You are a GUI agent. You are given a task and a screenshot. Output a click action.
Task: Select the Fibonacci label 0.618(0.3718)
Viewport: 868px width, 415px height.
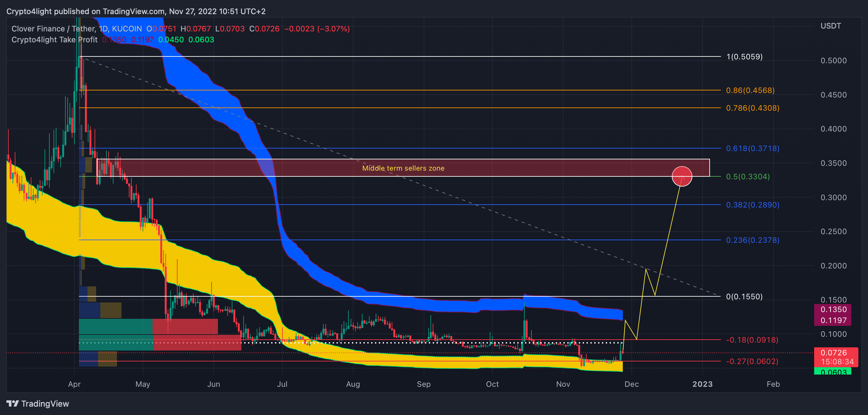[x=752, y=148]
